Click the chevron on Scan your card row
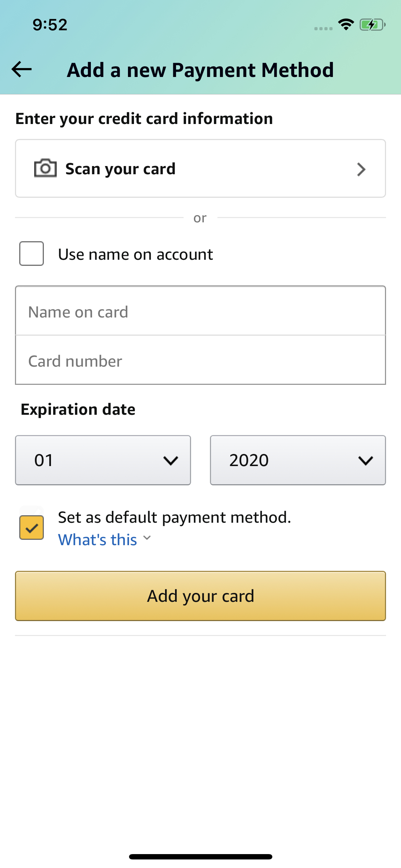This screenshot has width=401, height=868. 361,169
